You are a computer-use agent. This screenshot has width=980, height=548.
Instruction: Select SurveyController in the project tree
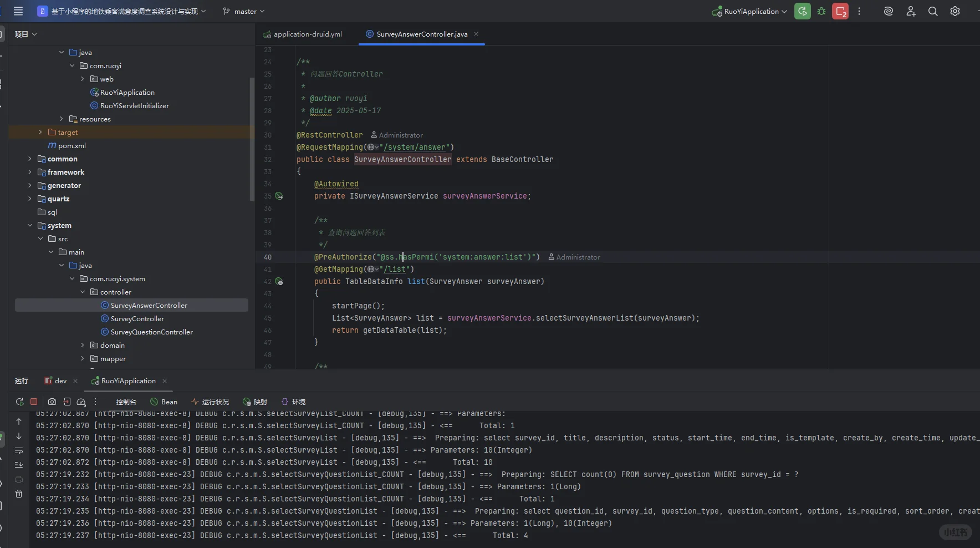[x=132, y=318]
